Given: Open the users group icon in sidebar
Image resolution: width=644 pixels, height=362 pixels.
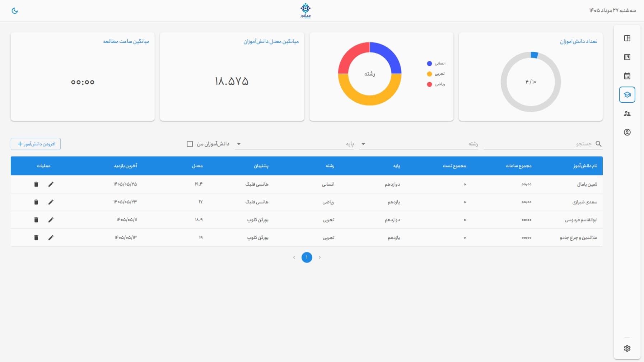Looking at the screenshot, I should pos(627,113).
